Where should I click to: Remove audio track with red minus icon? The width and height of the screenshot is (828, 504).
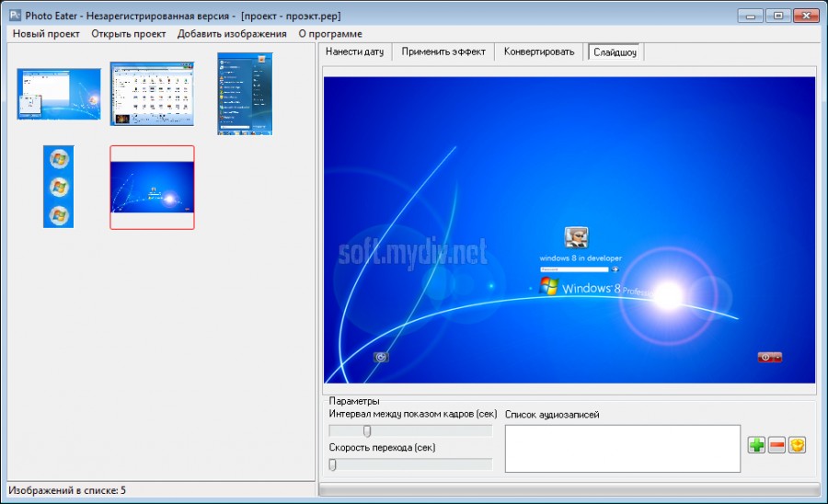tap(776, 445)
